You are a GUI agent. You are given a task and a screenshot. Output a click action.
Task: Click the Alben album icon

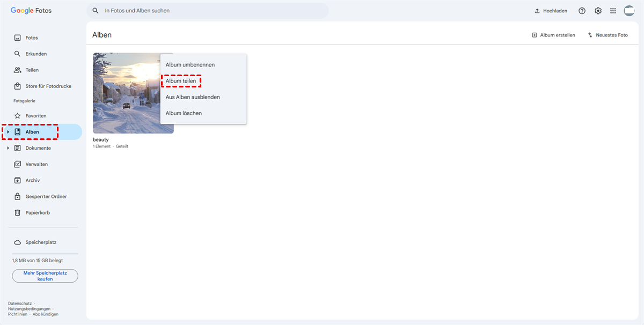pos(18,132)
